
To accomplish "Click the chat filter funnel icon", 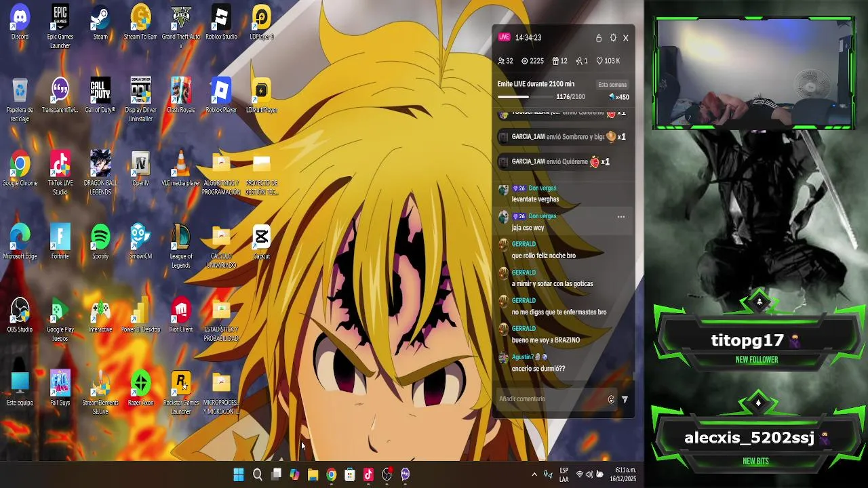I will pyautogui.click(x=625, y=400).
